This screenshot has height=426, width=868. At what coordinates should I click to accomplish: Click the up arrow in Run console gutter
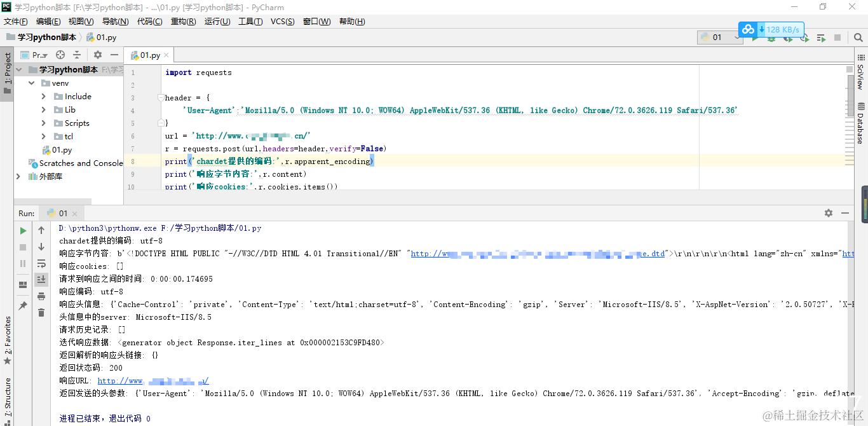(41, 230)
